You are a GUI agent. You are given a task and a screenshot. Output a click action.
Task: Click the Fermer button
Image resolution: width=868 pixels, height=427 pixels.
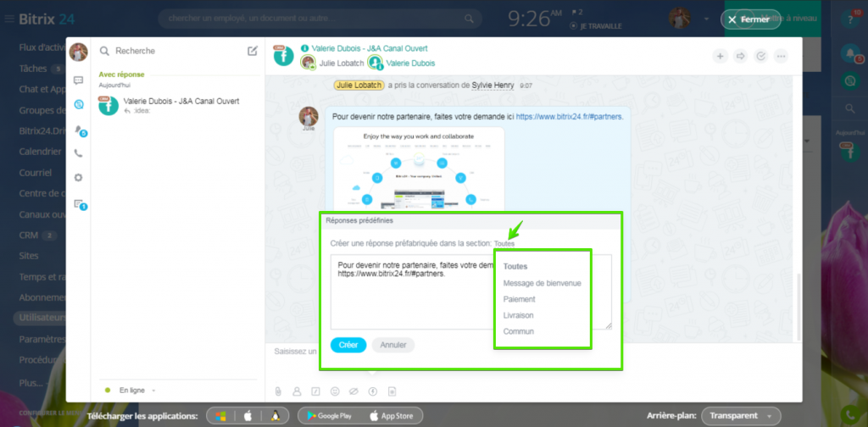tap(750, 19)
